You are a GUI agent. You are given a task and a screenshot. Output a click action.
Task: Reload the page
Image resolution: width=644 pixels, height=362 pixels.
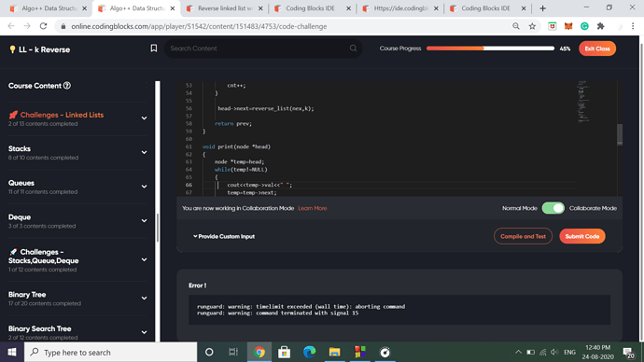tap(44, 26)
